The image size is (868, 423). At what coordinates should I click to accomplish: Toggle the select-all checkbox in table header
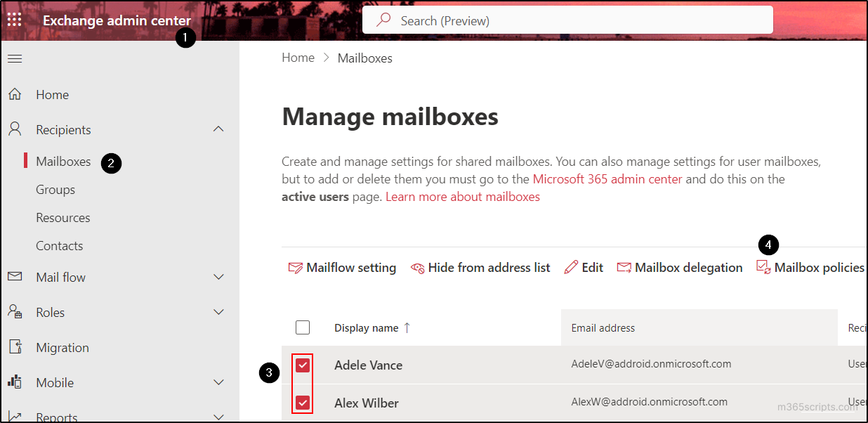pyautogui.click(x=303, y=327)
